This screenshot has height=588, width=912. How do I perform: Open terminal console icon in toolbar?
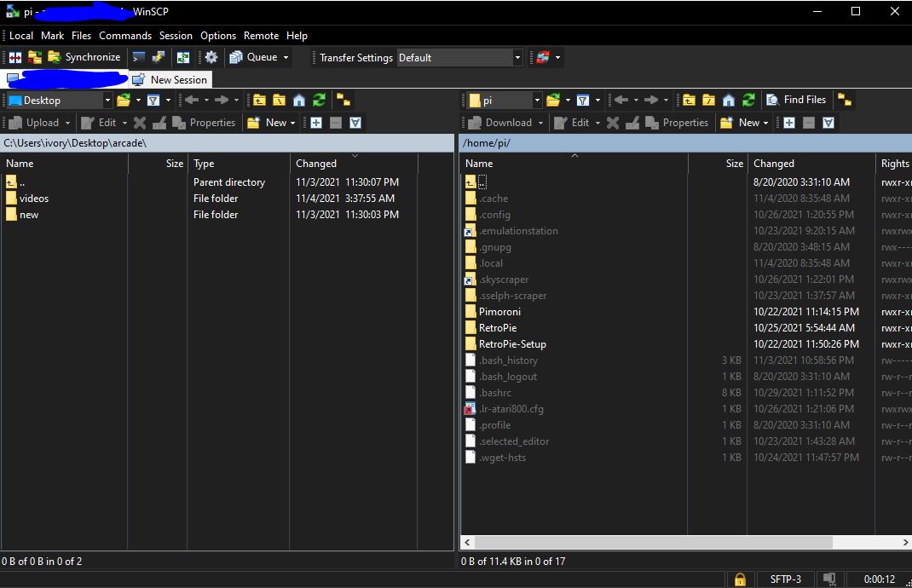click(x=138, y=58)
